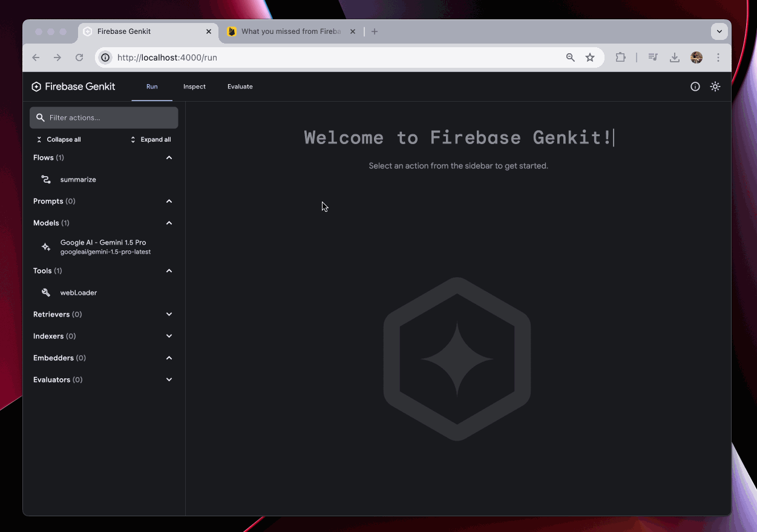Click the Embedders (0) label
757x532 pixels.
click(59, 358)
